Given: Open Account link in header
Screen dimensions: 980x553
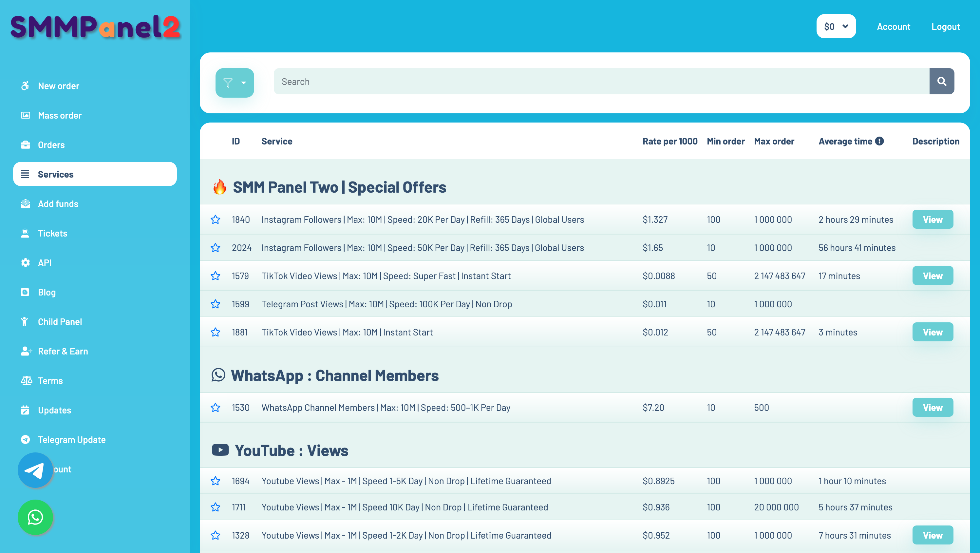Looking at the screenshot, I should (x=893, y=27).
